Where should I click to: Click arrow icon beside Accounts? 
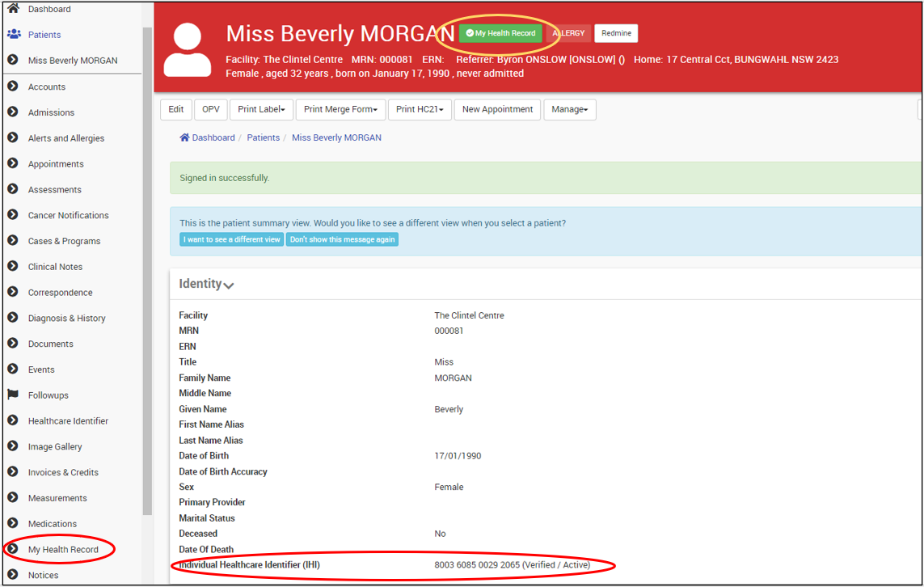(x=13, y=86)
